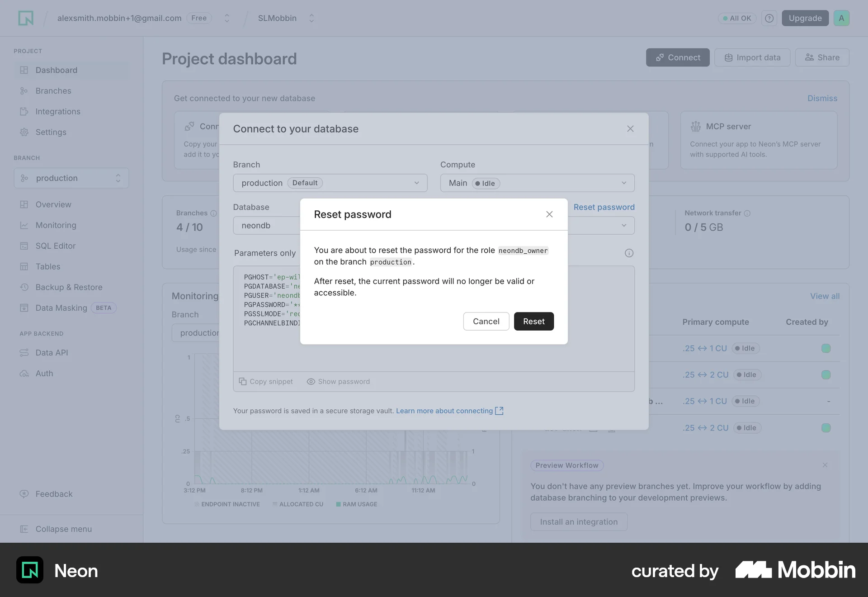Viewport: 868px width, 597px height.
Task: Click the Reset password link in dialog
Action: click(x=604, y=207)
